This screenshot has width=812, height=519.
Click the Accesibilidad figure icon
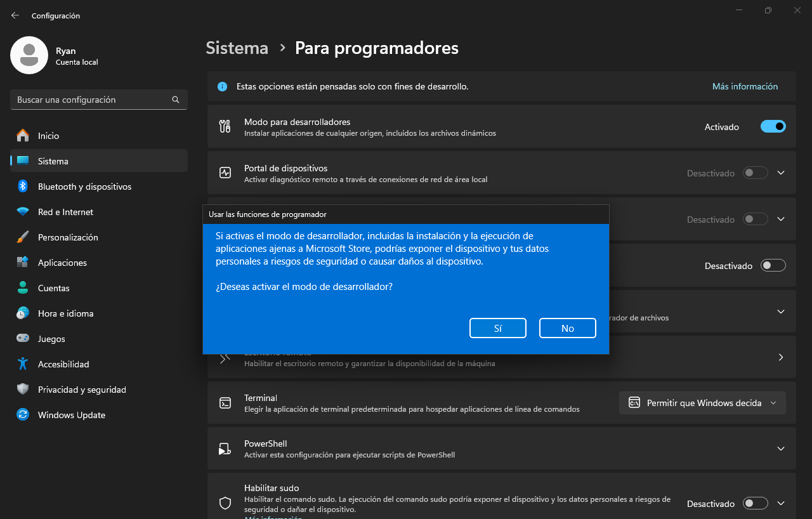[x=23, y=364]
